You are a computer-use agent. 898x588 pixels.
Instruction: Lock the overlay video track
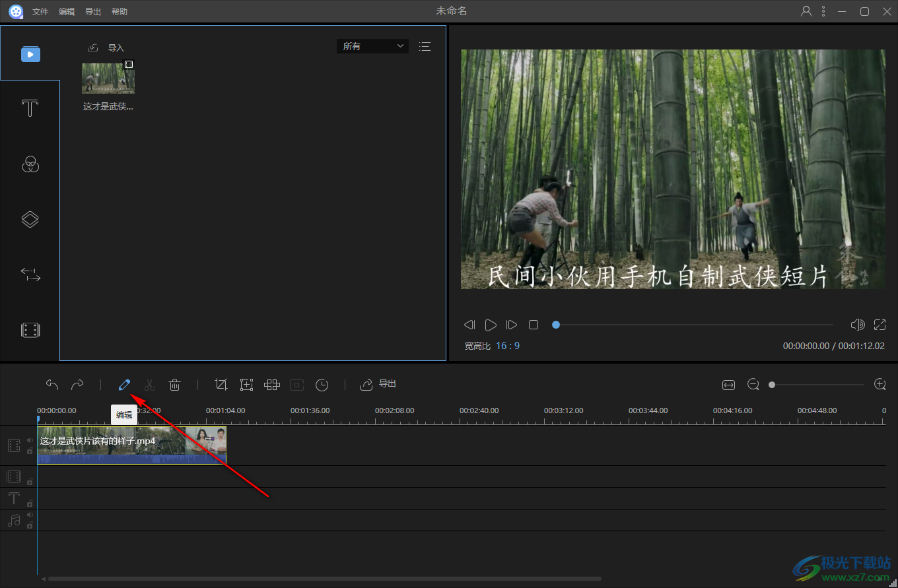point(30,482)
